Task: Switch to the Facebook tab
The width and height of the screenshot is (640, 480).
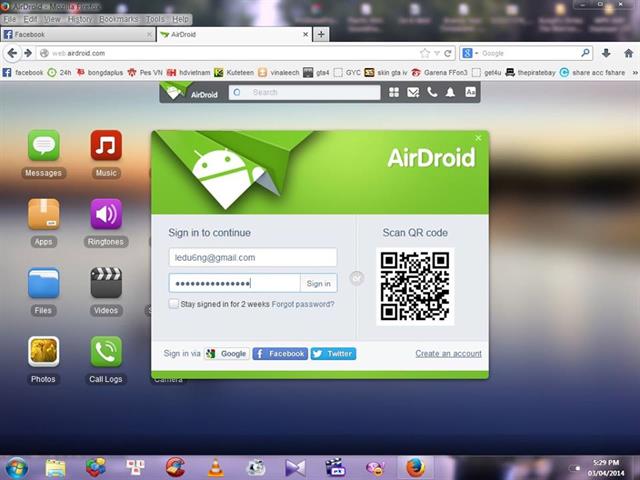Action: (x=78, y=35)
